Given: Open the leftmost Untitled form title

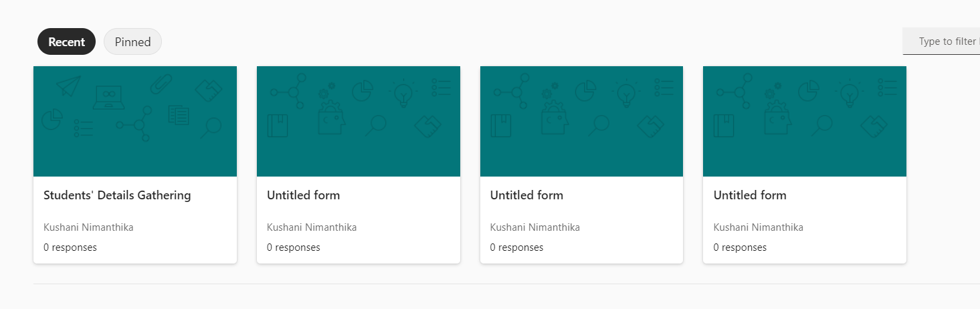Looking at the screenshot, I should tap(303, 195).
